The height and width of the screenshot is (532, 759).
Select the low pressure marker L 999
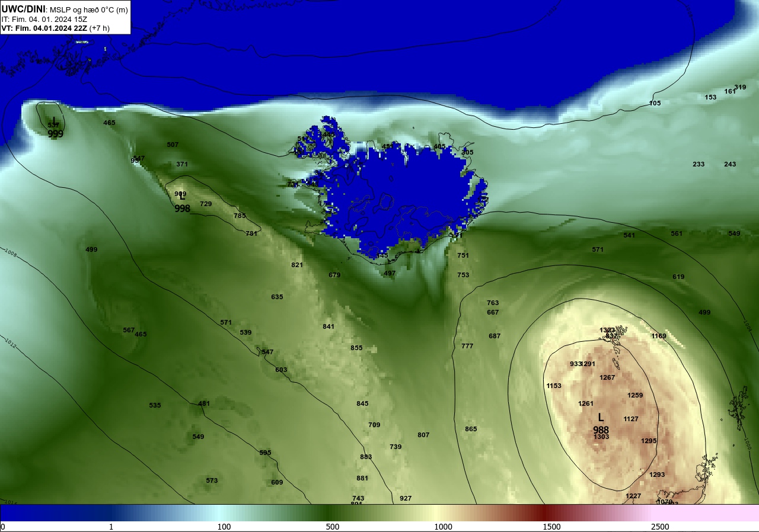(x=55, y=128)
